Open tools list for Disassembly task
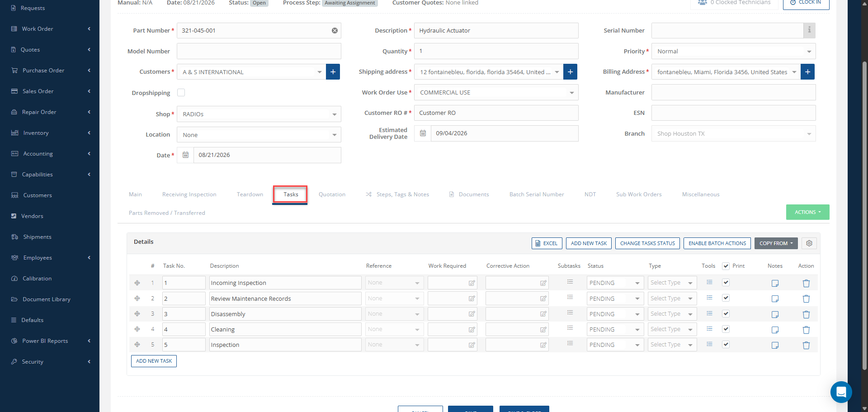868x412 pixels. point(709,313)
